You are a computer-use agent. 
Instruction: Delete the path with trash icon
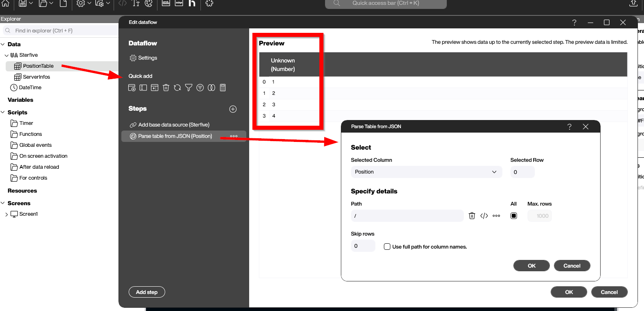[472, 216]
